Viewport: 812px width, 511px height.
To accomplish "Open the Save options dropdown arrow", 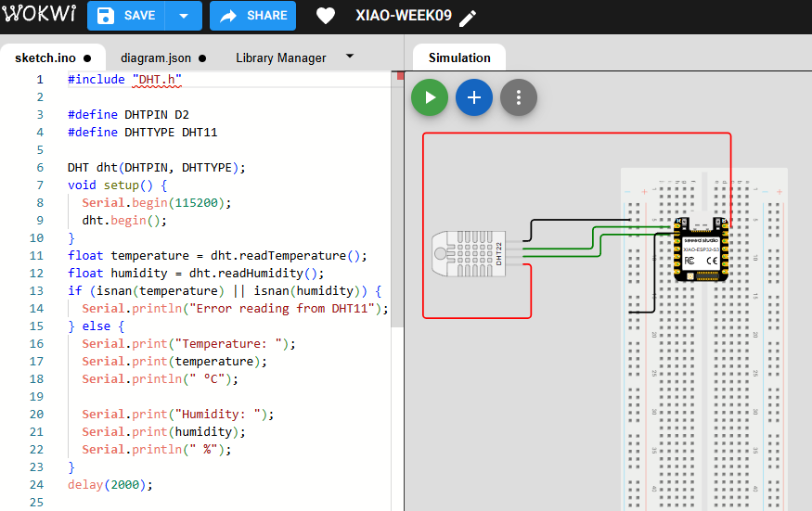I will (x=184, y=16).
